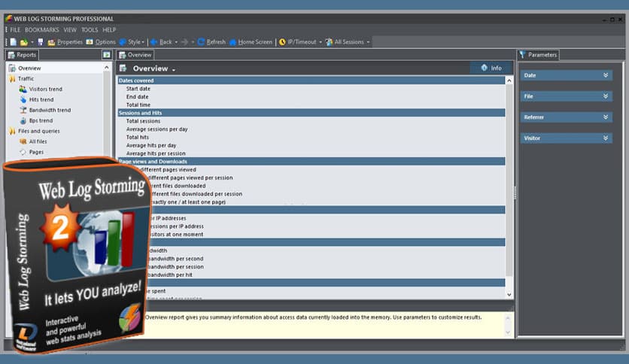Click the greyed Forward arrow icon
The width and height of the screenshot is (629, 364).
tap(184, 42)
